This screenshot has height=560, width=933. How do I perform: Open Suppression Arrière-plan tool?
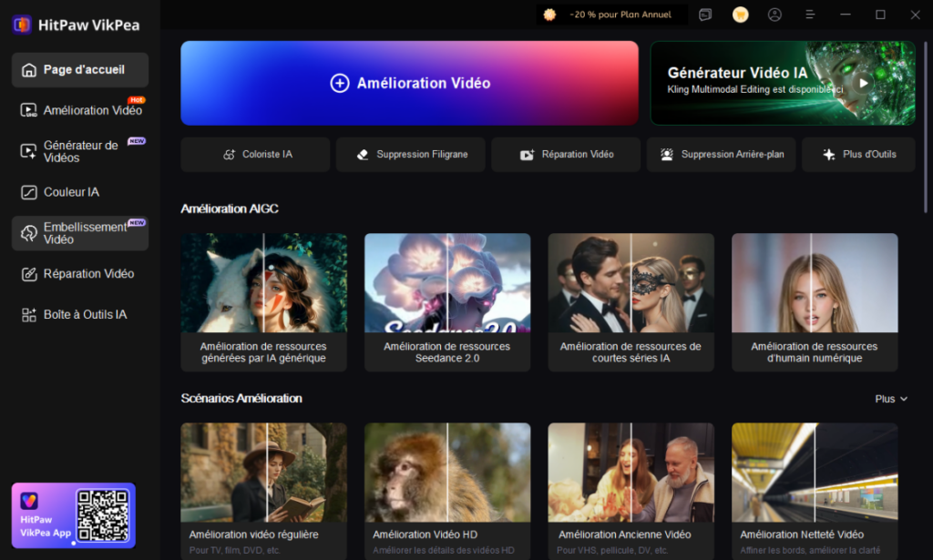coord(722,155)
